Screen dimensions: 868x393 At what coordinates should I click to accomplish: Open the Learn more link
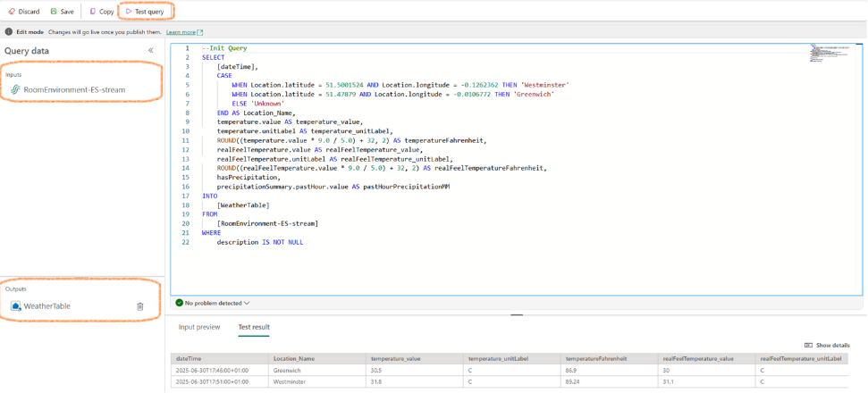pyautogui.click(x=184, y=32)
